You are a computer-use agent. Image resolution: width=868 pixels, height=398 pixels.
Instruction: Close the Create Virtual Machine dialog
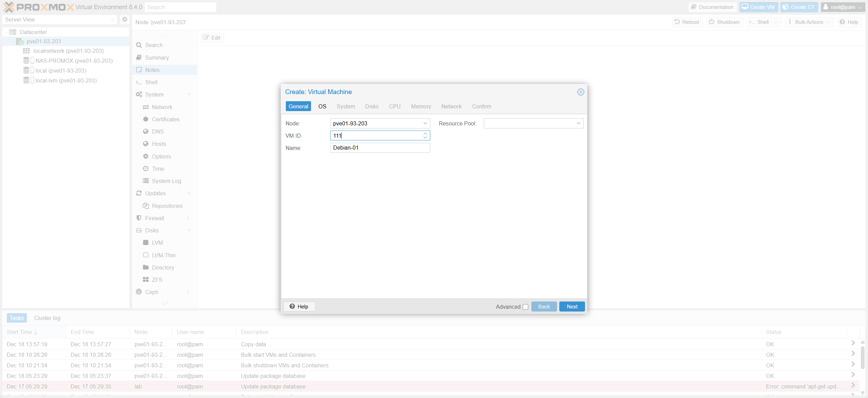click(x=581, y=92)
